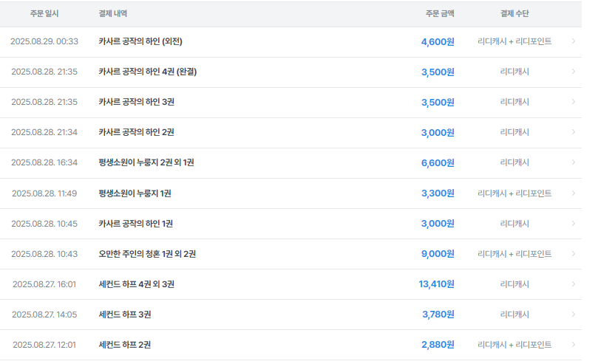Click the 9,000원 order amount
Image resolution: width=601 pixels, height=364 pixels.
pos(437,254)
